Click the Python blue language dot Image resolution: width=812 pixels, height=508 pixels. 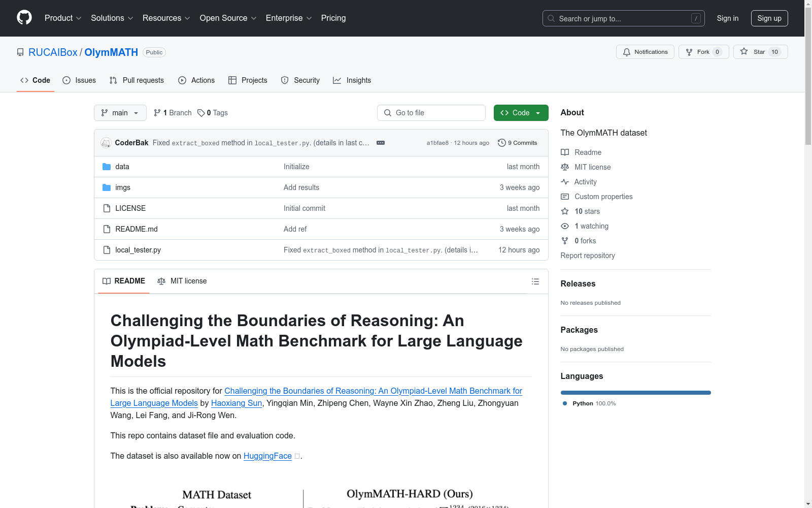click(565, 403)
